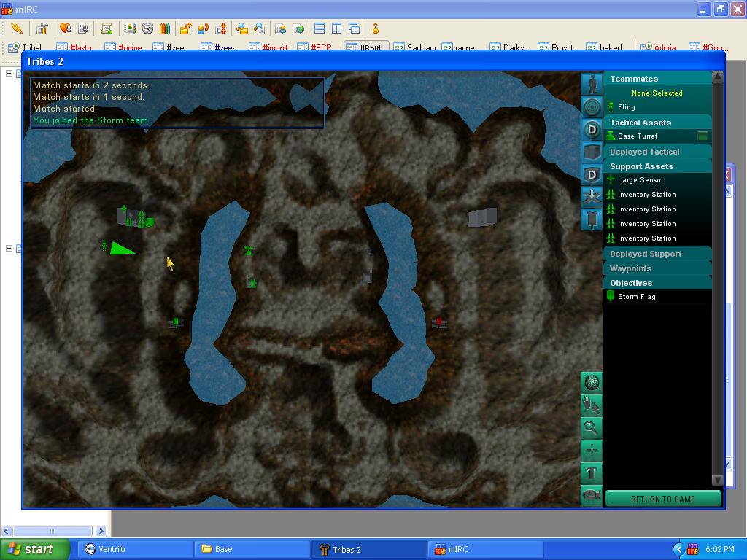Image resolution: width=747 pixels, height=560 pixels.
Task: Open the mIRC Address Book icon
Action: tap(130, 28)
